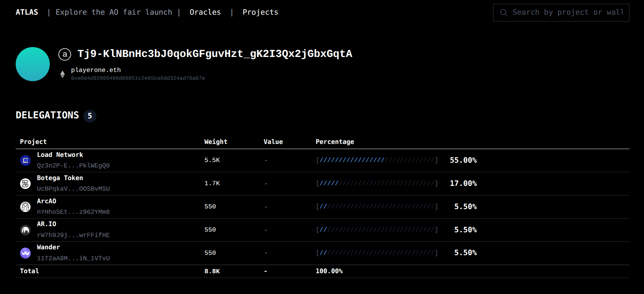This screenshot has height=294, width=644.
Task: Open the Botega Token project link
Action: click(60, 178)
